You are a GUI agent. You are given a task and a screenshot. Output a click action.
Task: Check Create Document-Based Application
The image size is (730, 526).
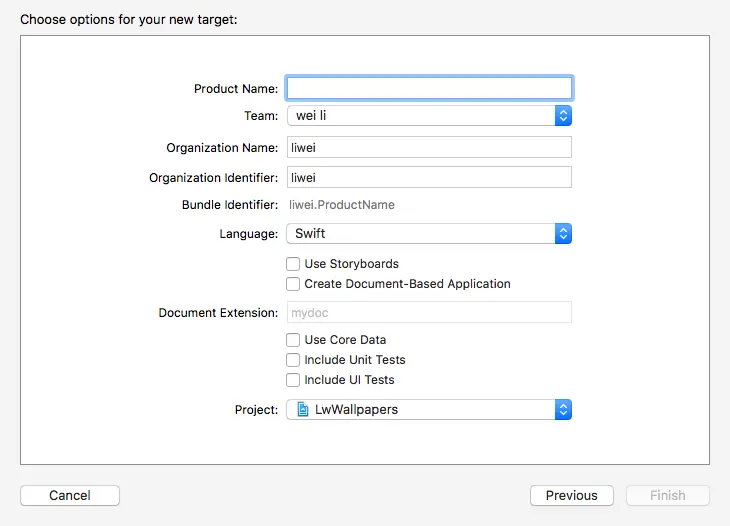[x=293, y=284]
